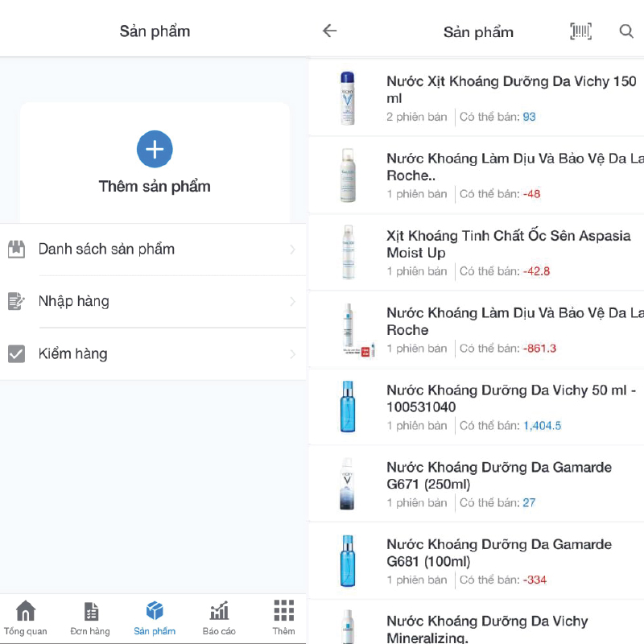Click the Thêm sản phẩm label
Viewport: 644px width, 644px height.
[155, 187]
